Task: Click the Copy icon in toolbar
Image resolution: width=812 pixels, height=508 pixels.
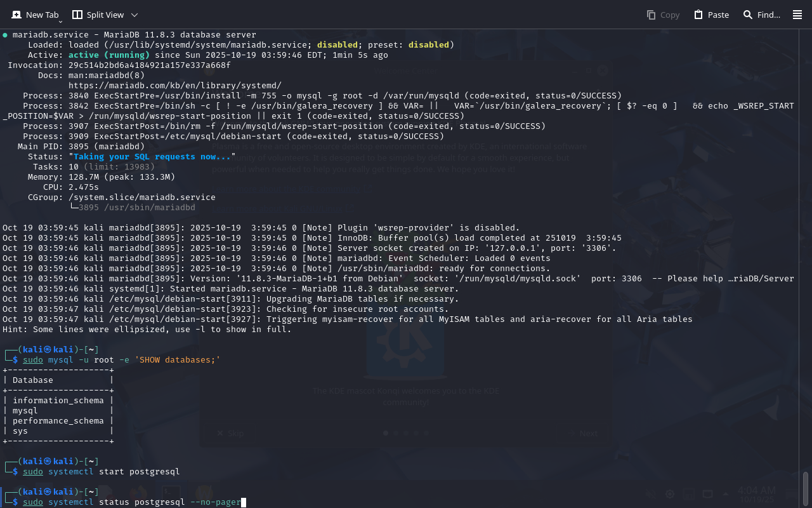Action: (x=652, y=15)
